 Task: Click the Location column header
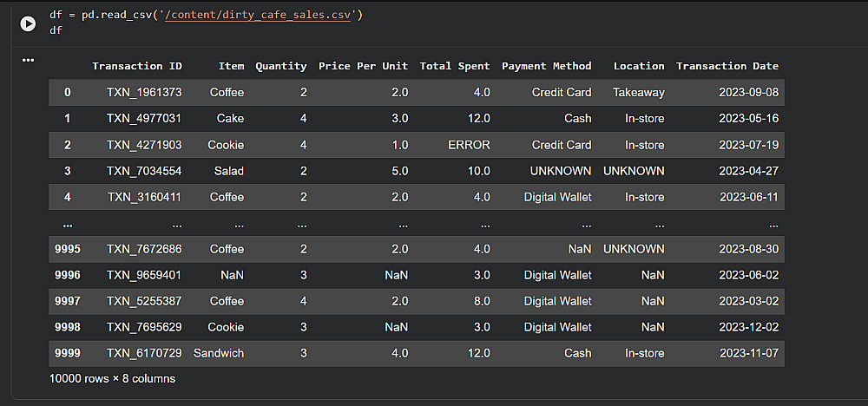pyautogui.click(x=638, y=66)
